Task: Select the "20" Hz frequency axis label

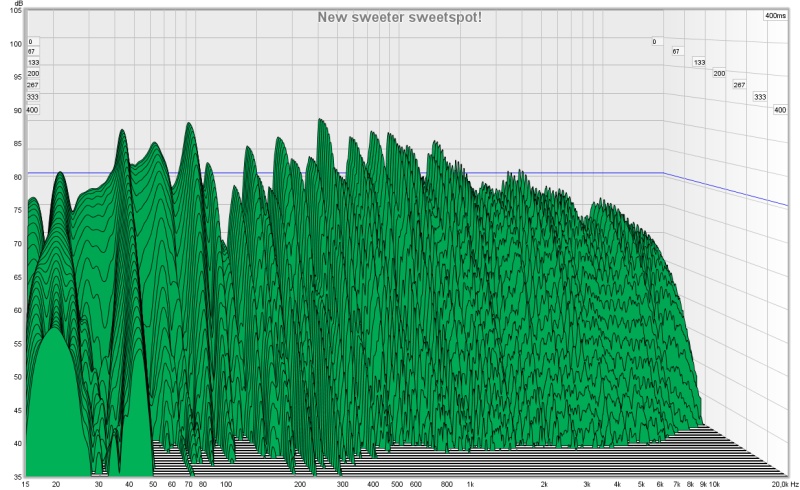Action: tap(56, 484)
